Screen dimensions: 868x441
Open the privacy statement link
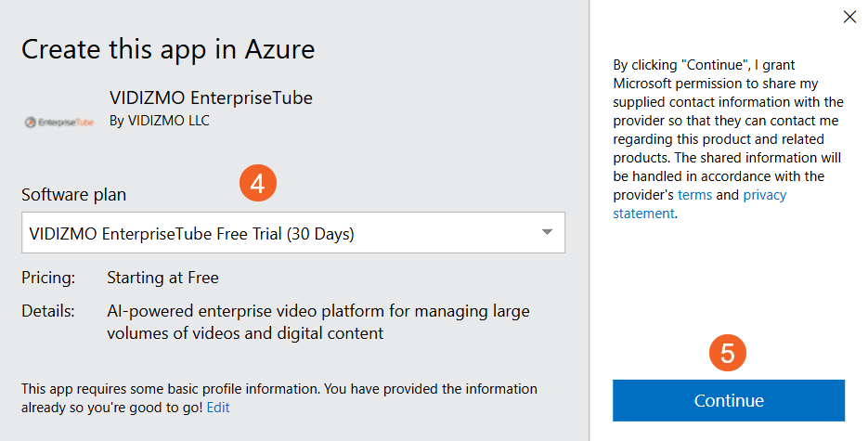pyautogui.click(x=763, y=195)
